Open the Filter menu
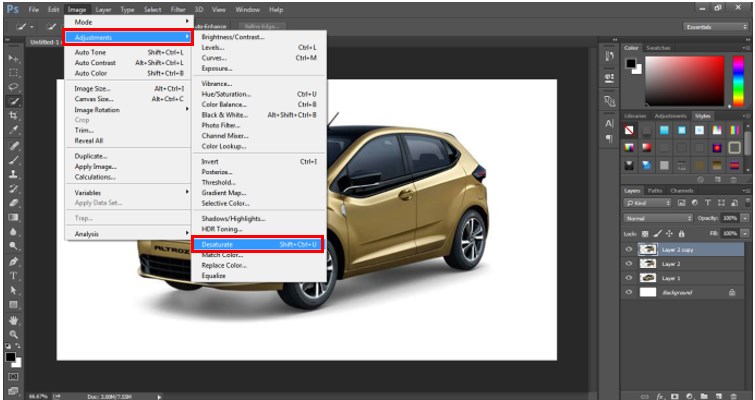This screenshot has height=400, width=755. click(178, 10)
